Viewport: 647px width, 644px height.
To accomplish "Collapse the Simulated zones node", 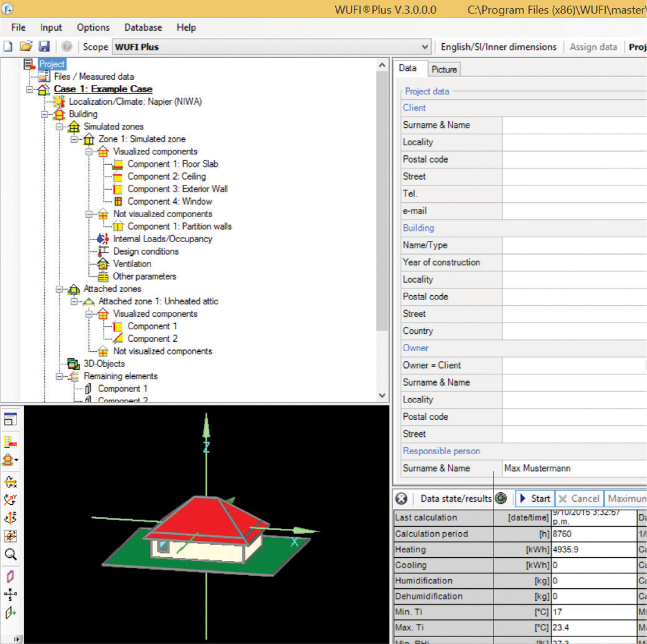I will coord(59,127).
